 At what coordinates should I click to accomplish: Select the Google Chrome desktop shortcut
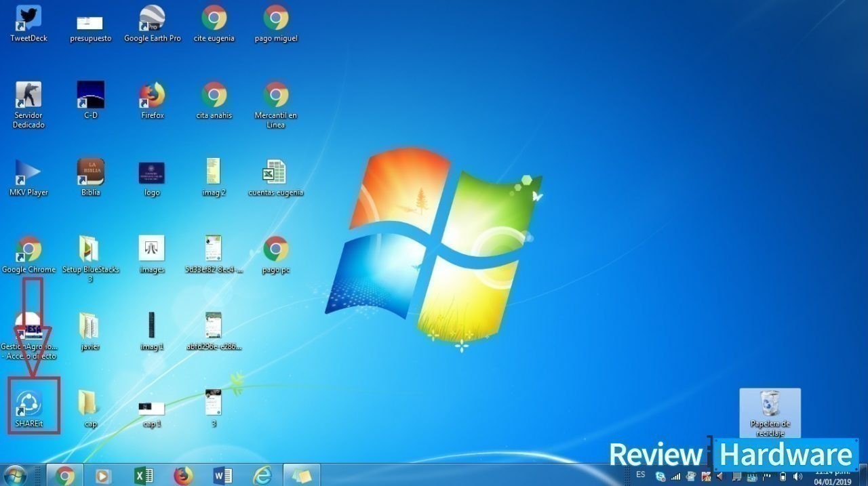29,255
